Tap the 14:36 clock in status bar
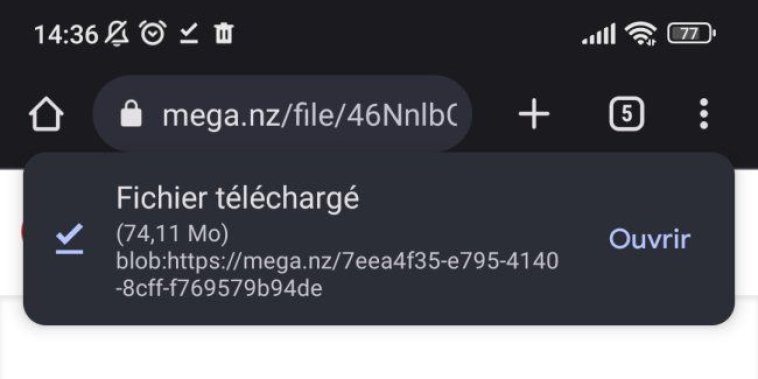Image resolution: width=758 pixels, height=379 pixels. [66, 34]
